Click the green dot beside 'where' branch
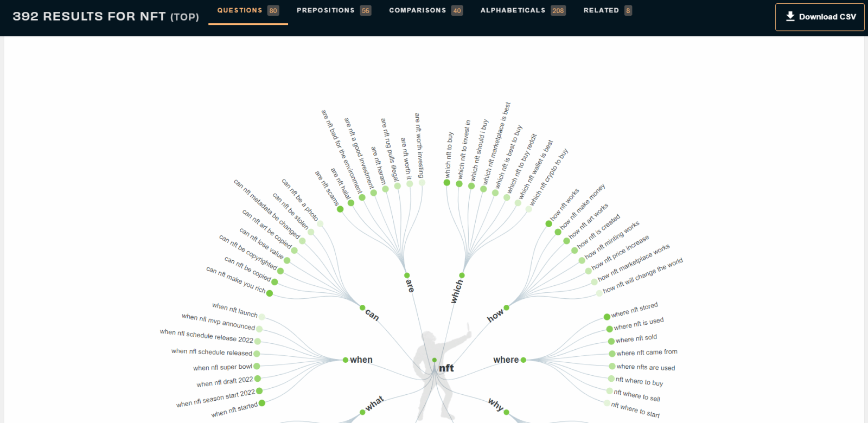 tap(524, 360)
